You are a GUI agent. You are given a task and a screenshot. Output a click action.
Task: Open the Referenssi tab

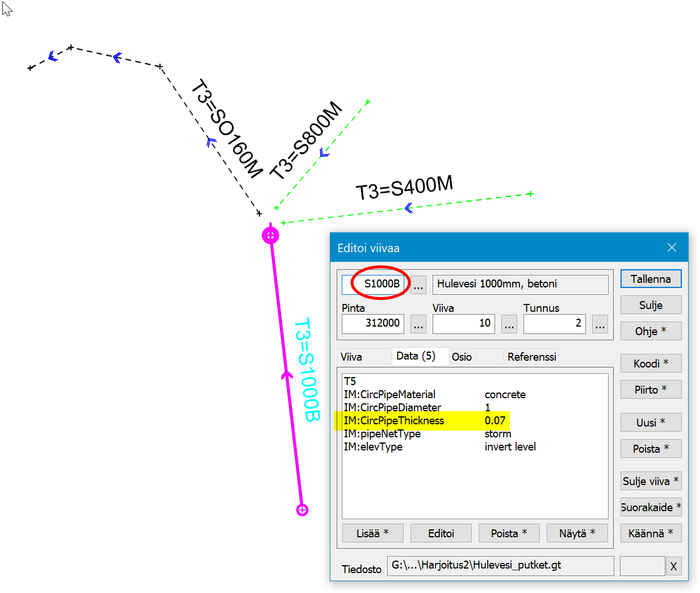click(x=531, y=357)
